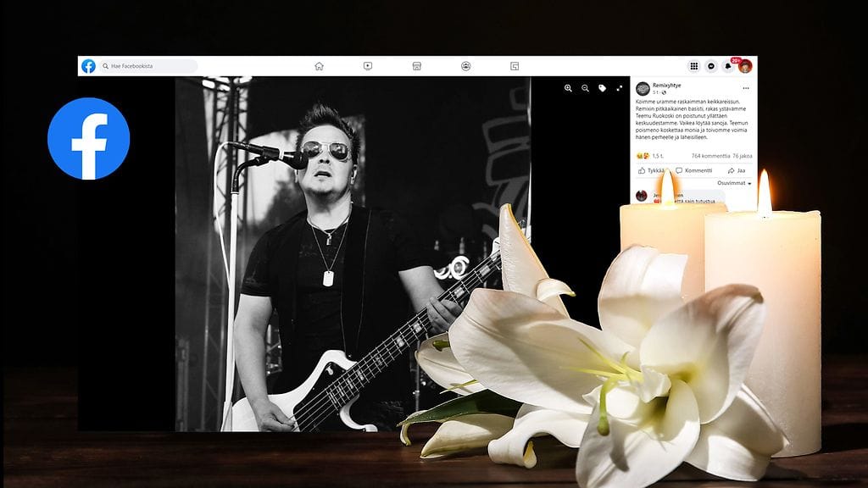Viewport: 868px width, 488px height.
Task: Click the Kommentti button on the post
Action: pyautogui.click(x=694, y=170)
